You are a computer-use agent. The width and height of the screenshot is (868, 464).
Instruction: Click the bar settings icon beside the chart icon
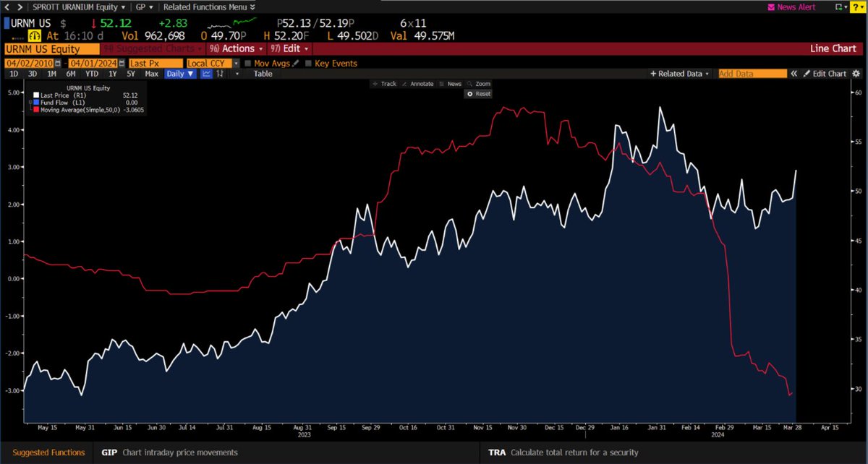pos(220,73)
